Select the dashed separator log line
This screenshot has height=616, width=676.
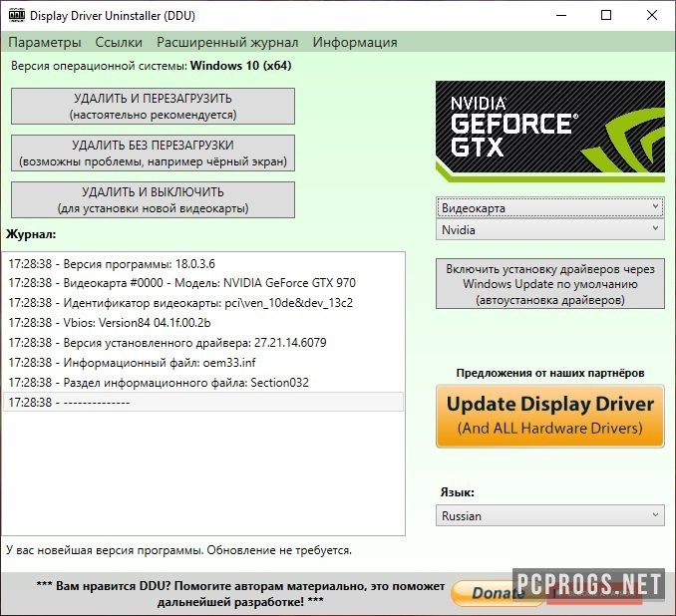coord(203,402)
